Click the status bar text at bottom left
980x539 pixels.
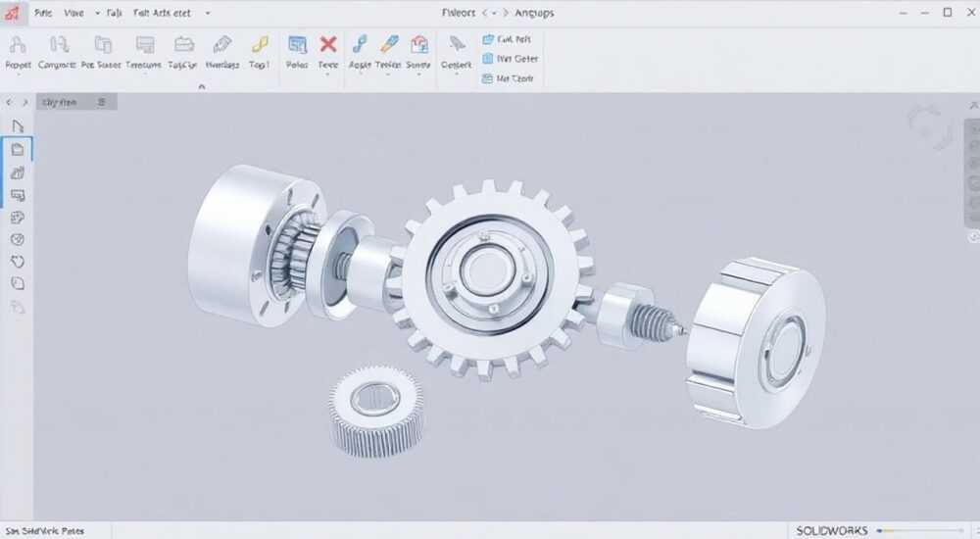click(44, 531)
